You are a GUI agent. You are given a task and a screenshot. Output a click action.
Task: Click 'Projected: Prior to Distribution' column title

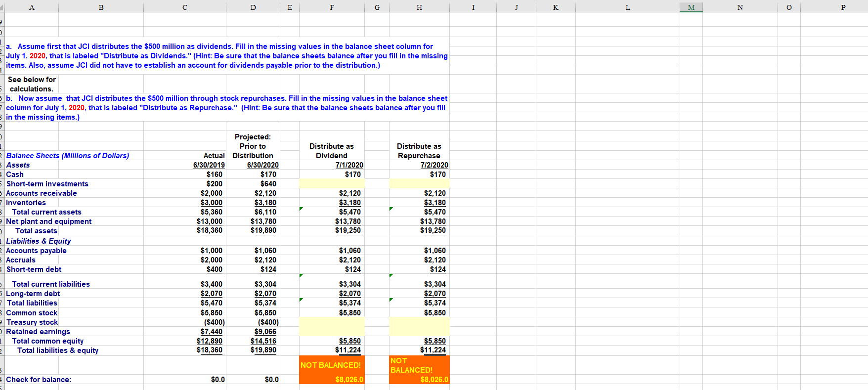[253, 146]
